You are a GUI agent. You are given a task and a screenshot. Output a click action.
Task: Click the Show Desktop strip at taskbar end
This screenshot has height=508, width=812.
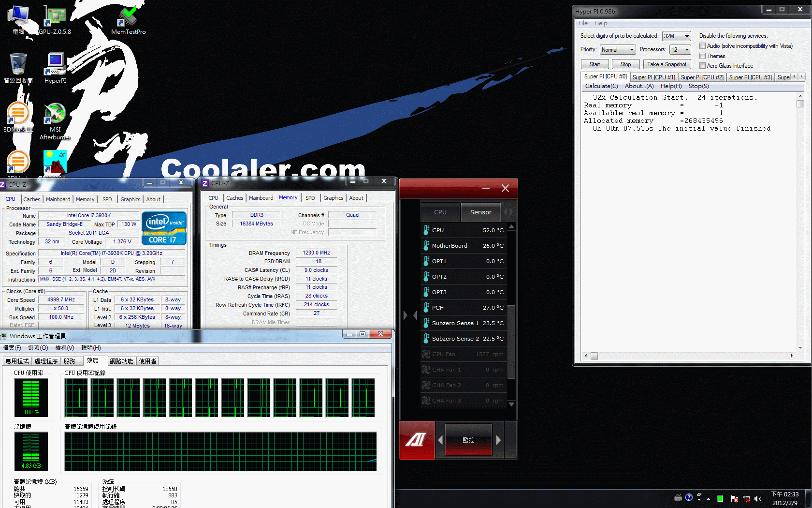point(809,498)
